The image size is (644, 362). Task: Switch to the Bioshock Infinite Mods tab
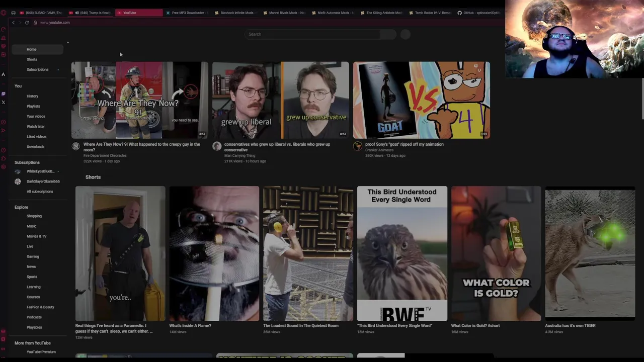(236, 13)
